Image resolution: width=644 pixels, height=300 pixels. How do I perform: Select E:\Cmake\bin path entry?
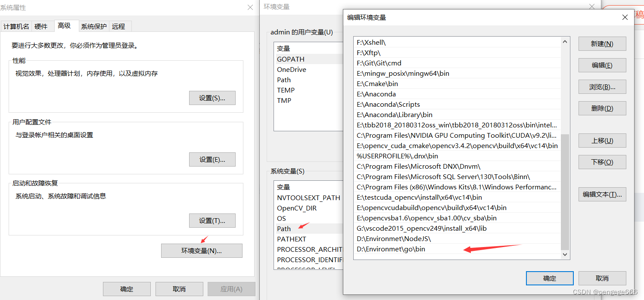click(x=457, y=84)
